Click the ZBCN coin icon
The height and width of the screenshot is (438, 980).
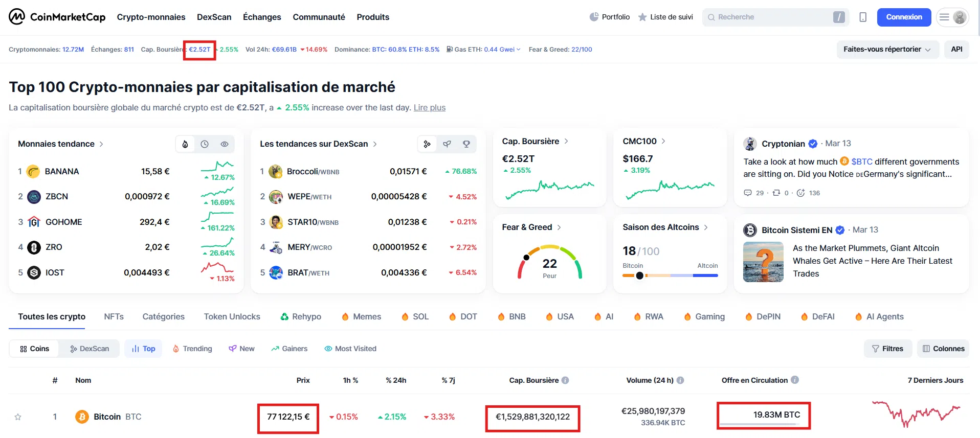click(34, 197)
